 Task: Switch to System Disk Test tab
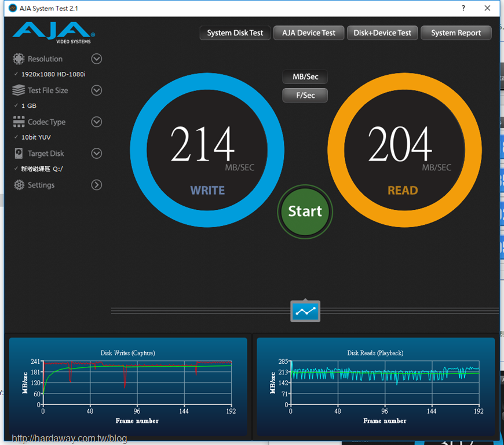tap(235, 33)
